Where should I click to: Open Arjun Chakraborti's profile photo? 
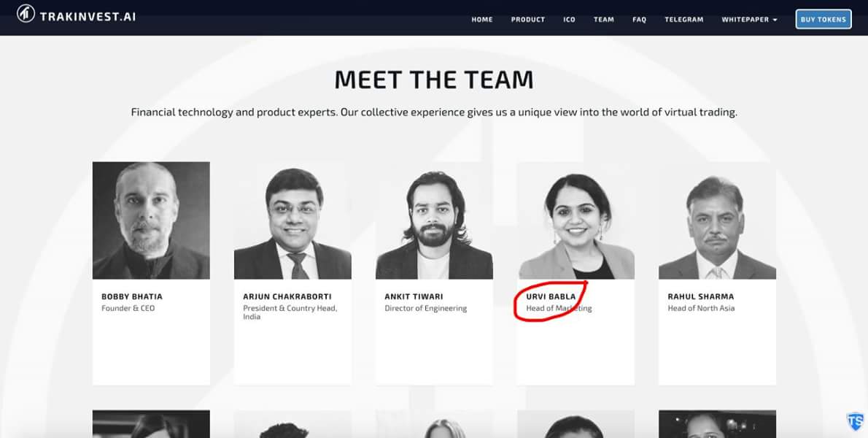pyautogui.click(x=292, y=220)
